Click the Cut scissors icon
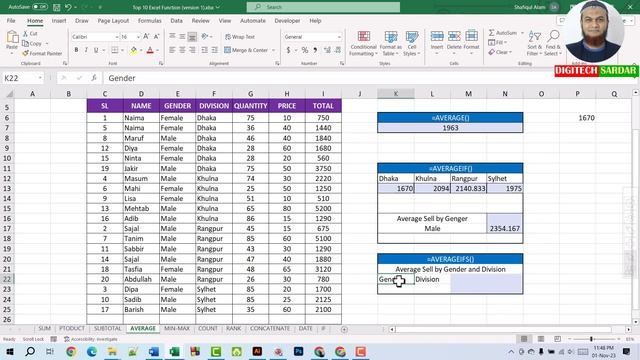This screenshot has width=640, height=360. [25, 33]
